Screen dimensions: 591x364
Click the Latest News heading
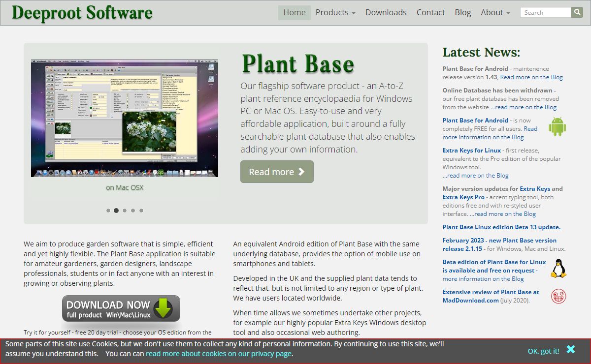click(481, 52)
